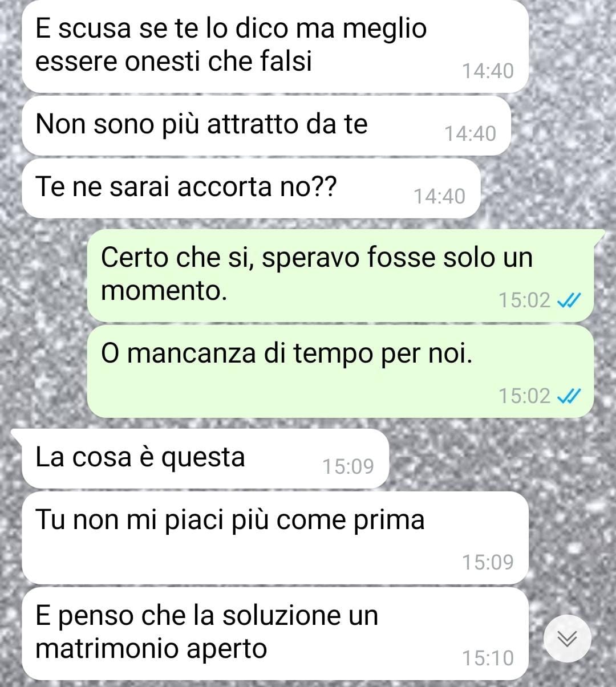
Task: Select green bubble 'O mancanza di tempo per noi.'
Action: pyautogui.click(x=341, y=371)
